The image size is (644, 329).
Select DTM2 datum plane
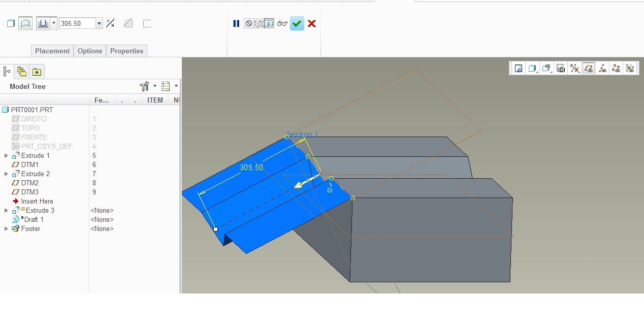click(x=25, y=183)
